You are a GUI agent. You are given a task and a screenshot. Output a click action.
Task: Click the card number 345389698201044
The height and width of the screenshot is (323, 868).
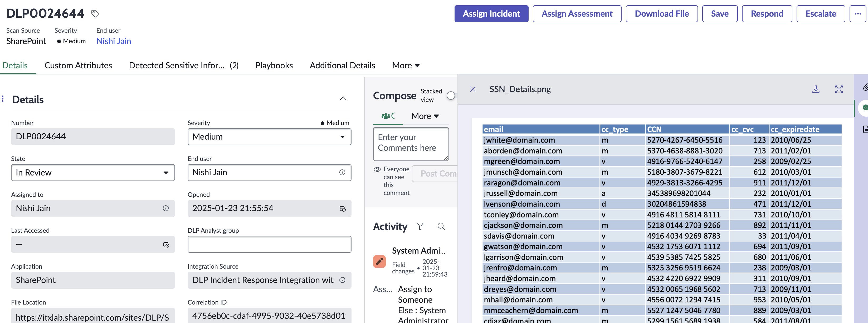tap(679, 193)
